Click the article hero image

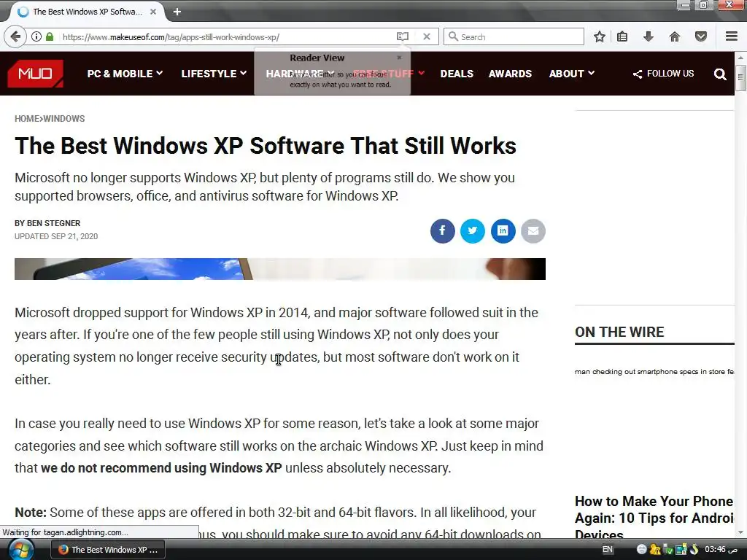click(279, 269)
